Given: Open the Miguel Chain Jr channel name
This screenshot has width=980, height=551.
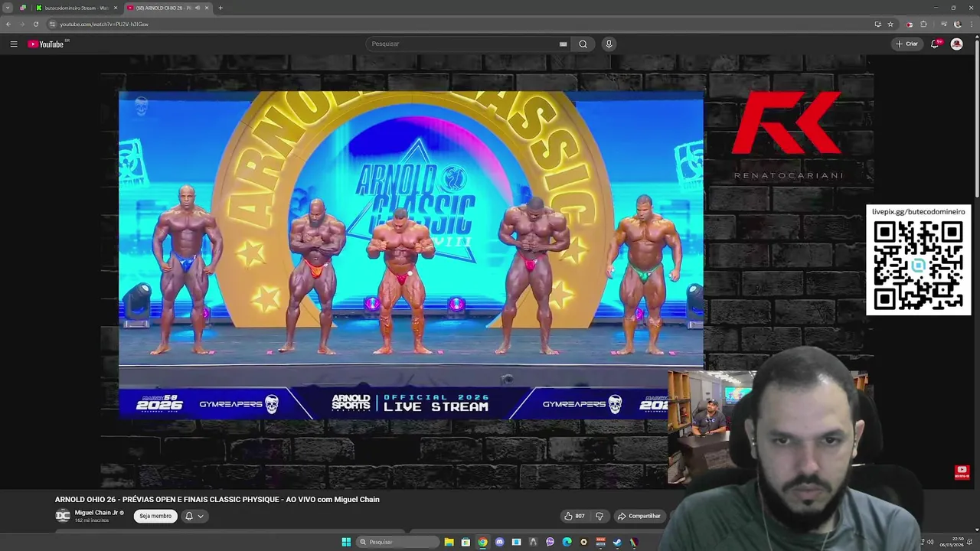Looking at the screenshot, I should 96,513.
